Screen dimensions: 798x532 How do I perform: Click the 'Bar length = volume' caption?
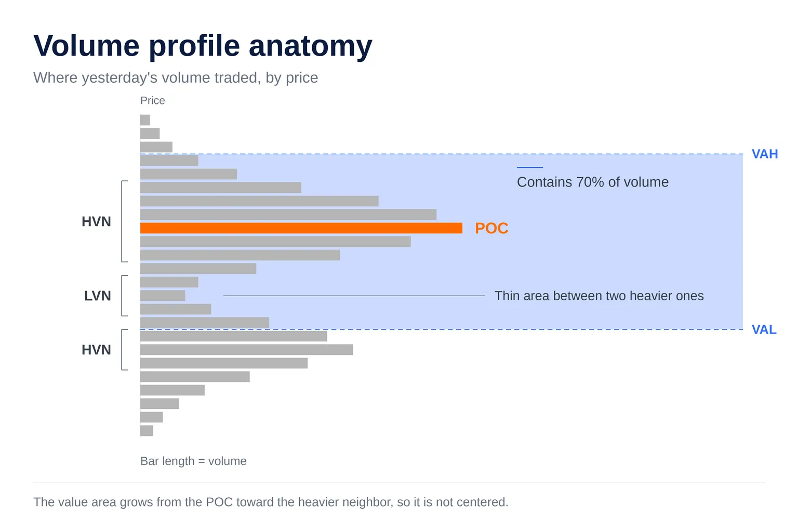click(193, 461)
